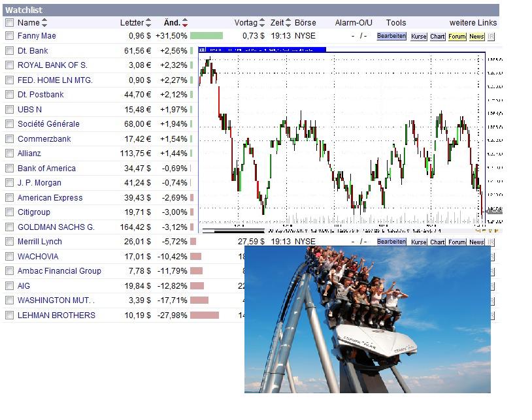Check the UBS N checkbox
The height and width of the screenshot is (420, 532).
(10, 110)
